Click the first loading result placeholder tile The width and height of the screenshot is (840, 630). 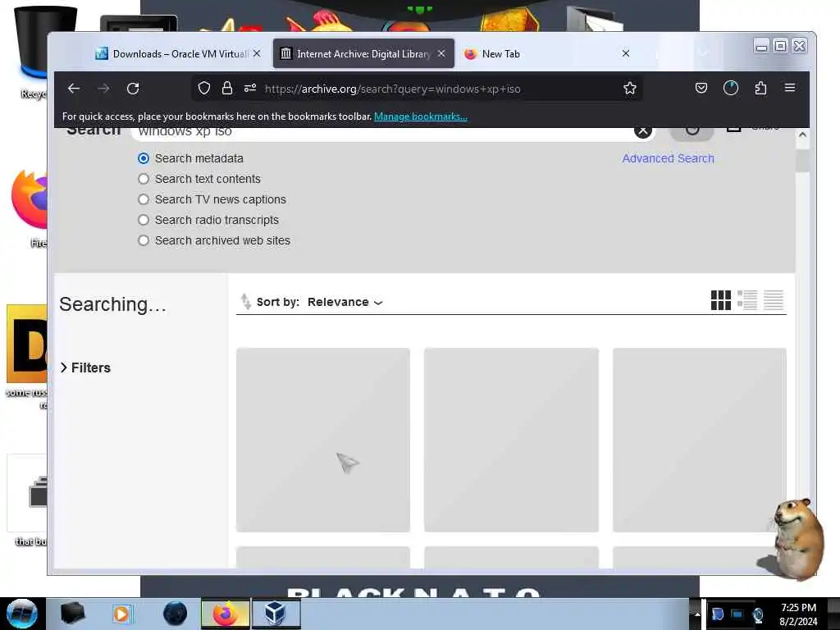pos(323,440)
